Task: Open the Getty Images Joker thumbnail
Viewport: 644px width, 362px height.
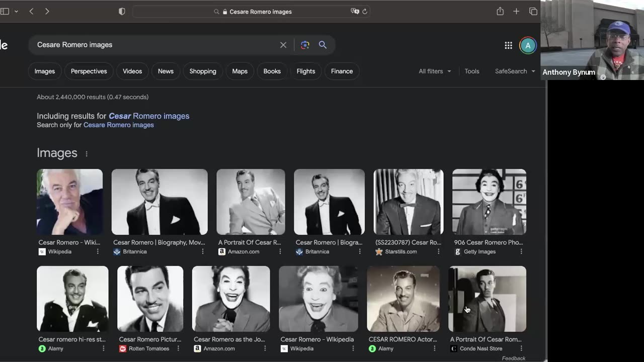Action: pos(489,202)
